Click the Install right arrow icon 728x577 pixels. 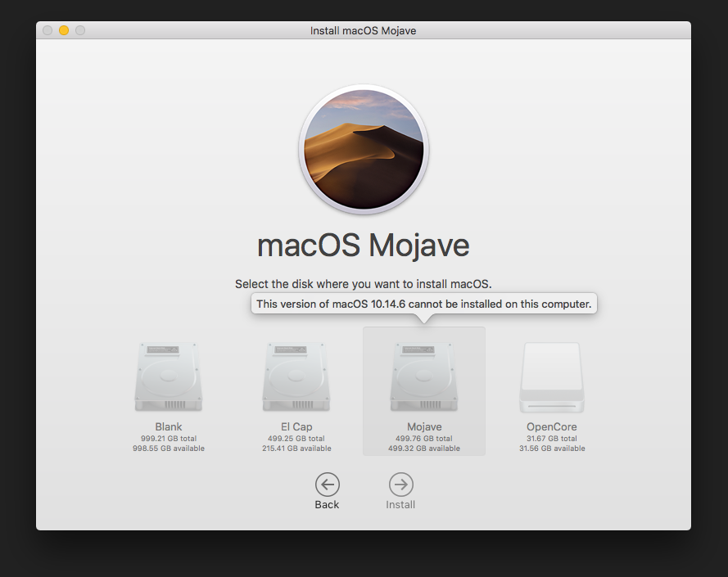pyautogui.click(x=400, y=485)
